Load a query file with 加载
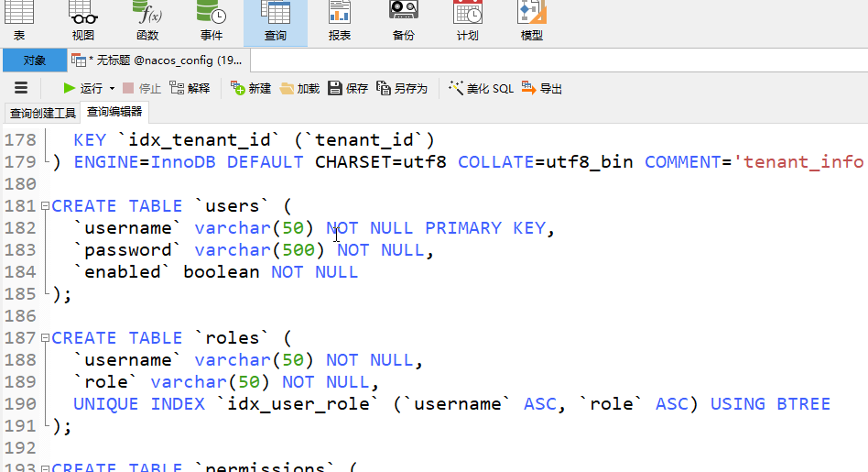 tap(299, 88)
